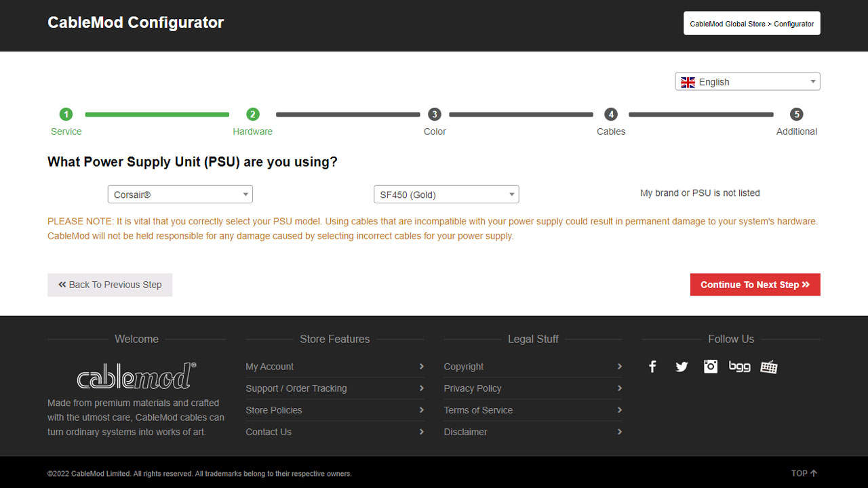
Task: Open the Disclaimer link
Action: pyautogui.click(x=466, y=432)
